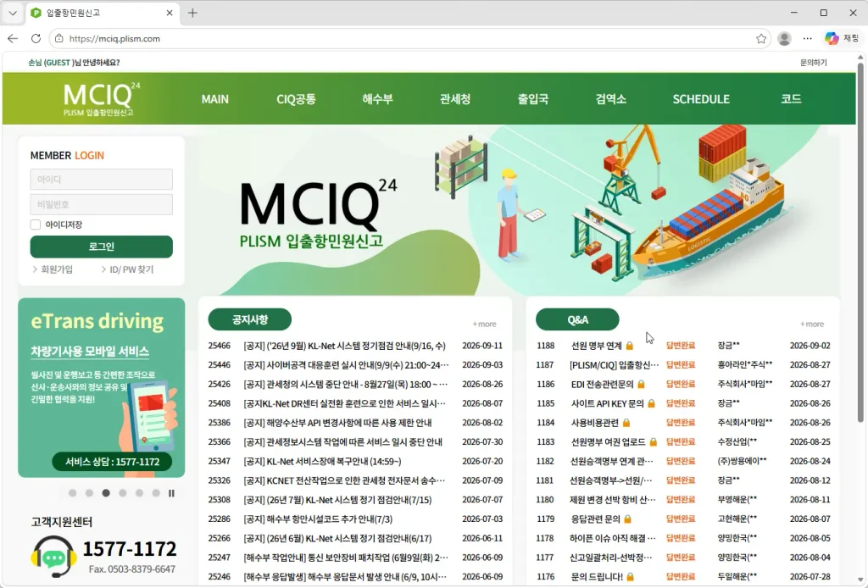Click the 공지사항 heading button
Viewport: 868px width, 588px height.
(250, 319)
